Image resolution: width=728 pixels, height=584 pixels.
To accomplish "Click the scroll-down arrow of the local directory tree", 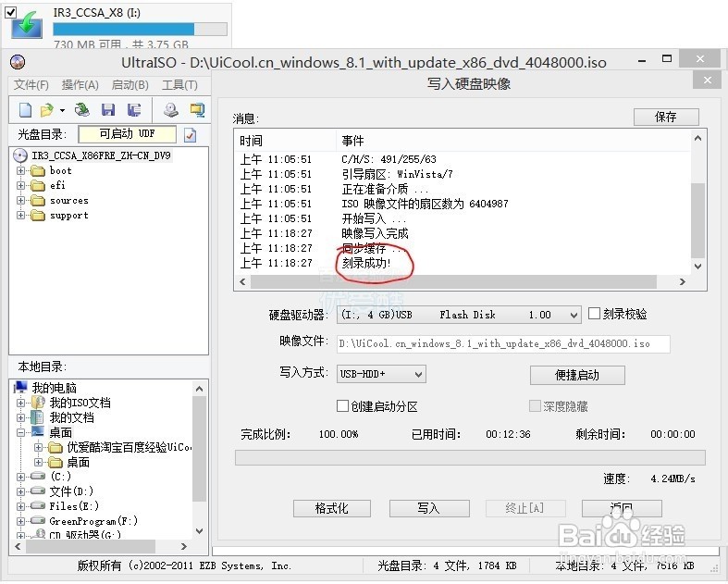I will pyautogui.click(x=199, y=530).
